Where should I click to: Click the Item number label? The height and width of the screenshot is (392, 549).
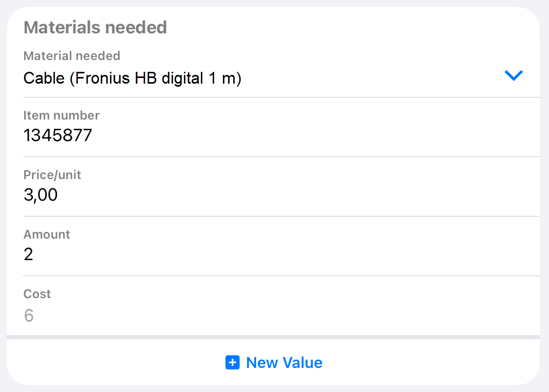pos(61,115)
